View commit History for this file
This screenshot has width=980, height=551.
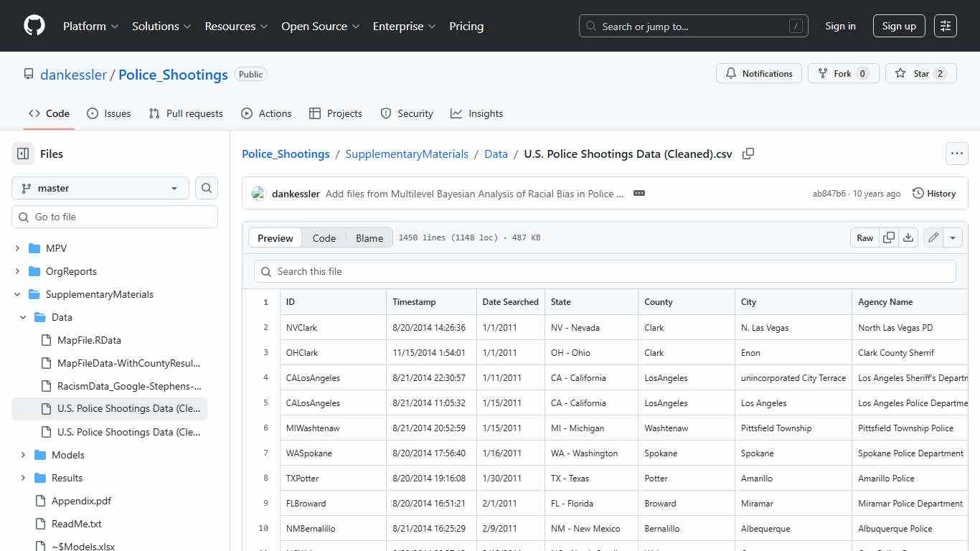(x=934, y=193)
